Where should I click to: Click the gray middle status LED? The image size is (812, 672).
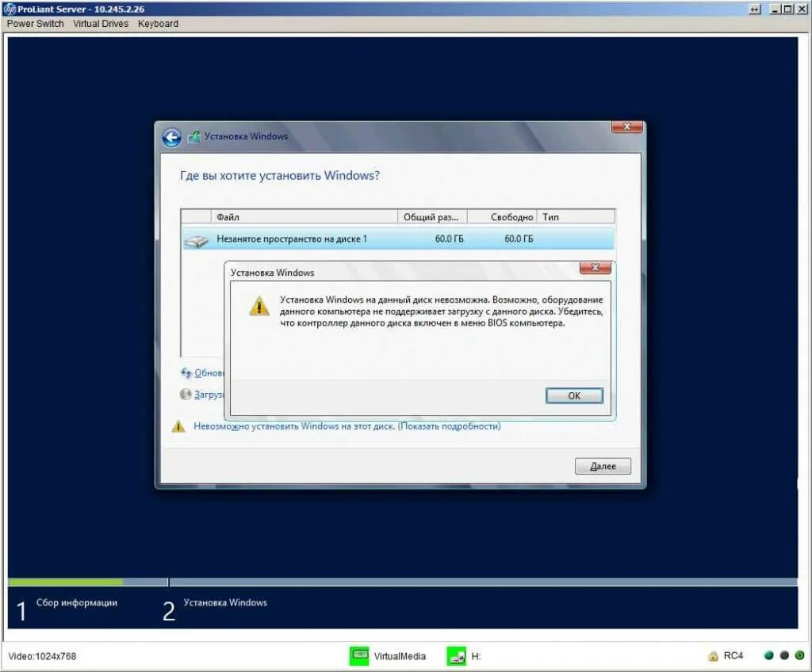(x=784, y=655)
